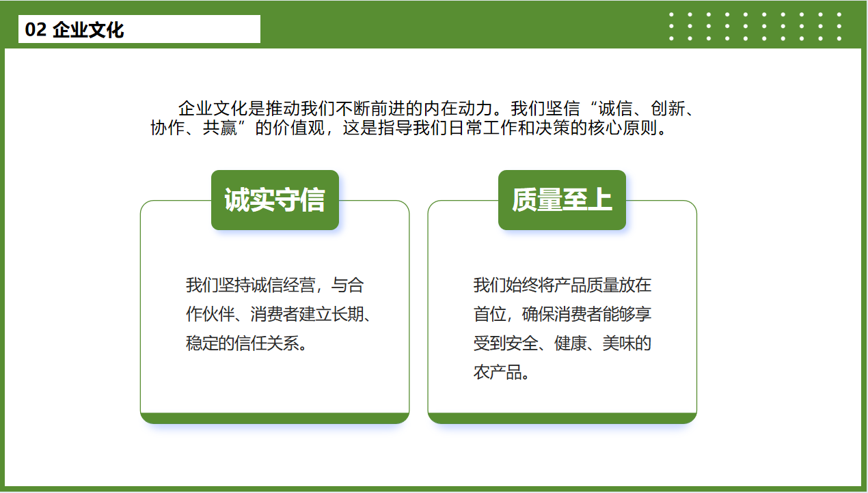This screenshot has width=868, height=493.
Task: Click the text line "农产品。"
Action: pyautogui.click(x=502, y=373)
